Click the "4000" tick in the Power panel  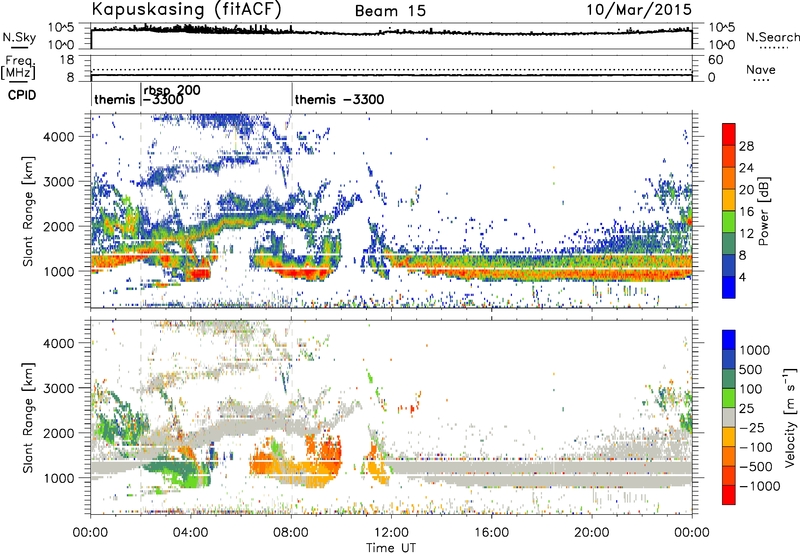(x=59, y=137)
